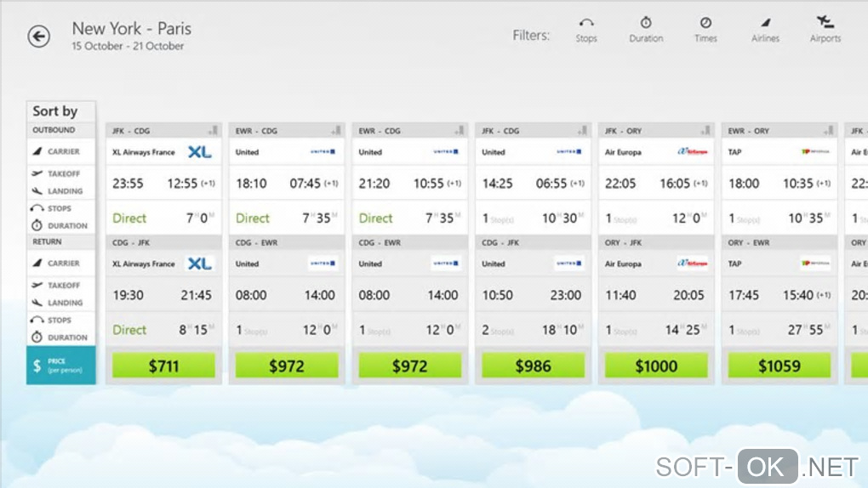This screenshot has width=868, height=488.
Task: Click the XL Airways France outbound carrier name
Action: coord(143,152)
